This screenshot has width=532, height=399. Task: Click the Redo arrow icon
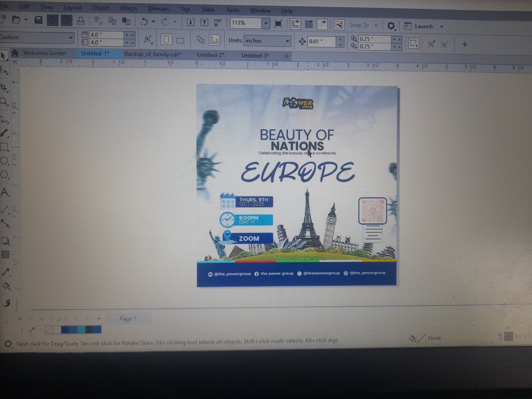click(x=165, y=22)
